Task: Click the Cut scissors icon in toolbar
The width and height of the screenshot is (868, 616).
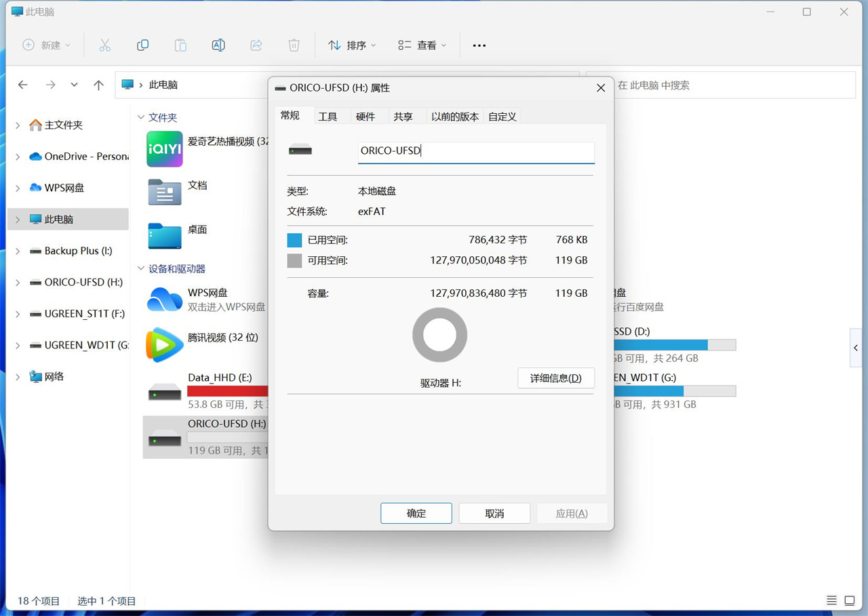Action: click(104, 45)
